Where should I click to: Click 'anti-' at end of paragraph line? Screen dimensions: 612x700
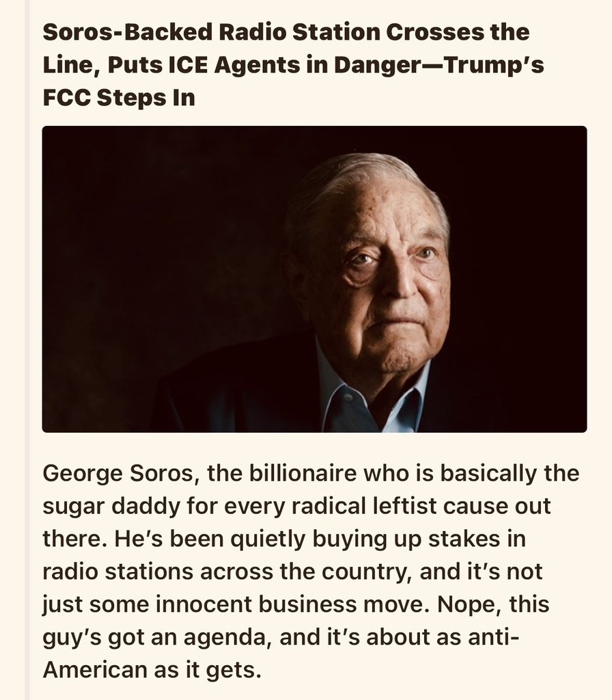pyautogui.click(x=493, y=637)
